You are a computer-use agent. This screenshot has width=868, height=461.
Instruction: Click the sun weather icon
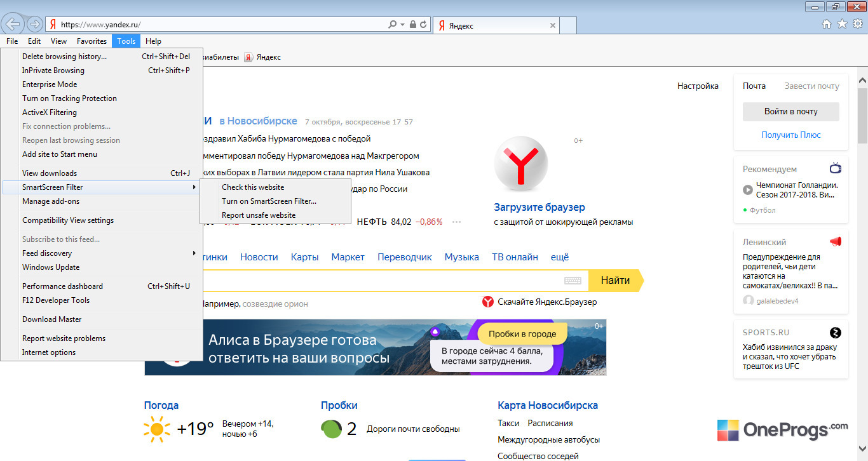[157, 429]
